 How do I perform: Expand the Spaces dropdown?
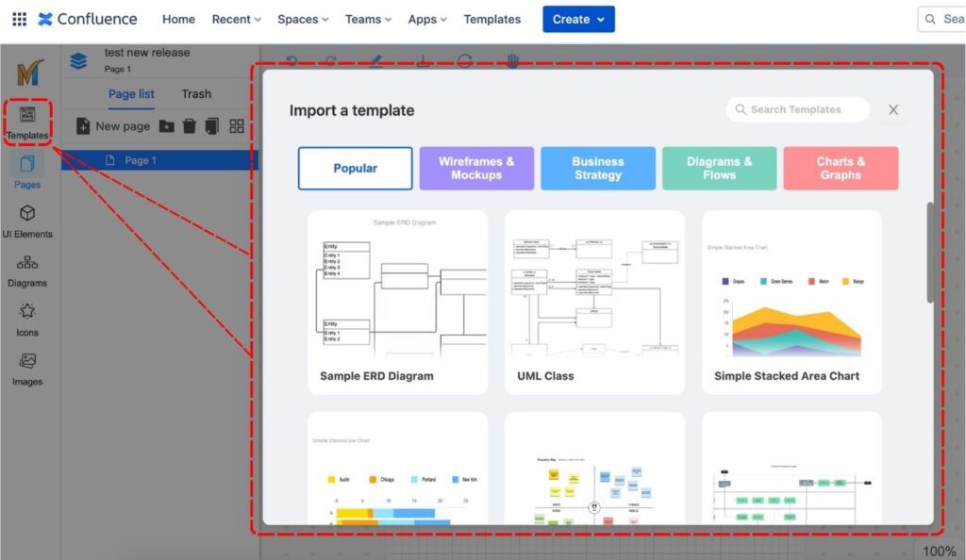click(302, 19)
